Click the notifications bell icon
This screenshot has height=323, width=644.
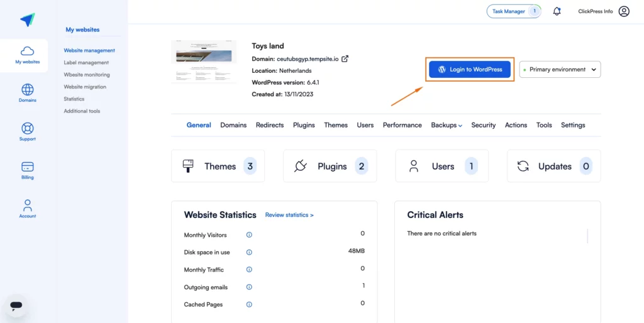557,11
